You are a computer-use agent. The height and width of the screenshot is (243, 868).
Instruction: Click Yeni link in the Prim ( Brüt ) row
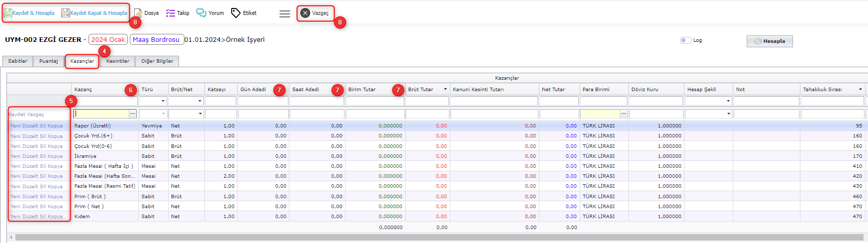tap(16, 197)
